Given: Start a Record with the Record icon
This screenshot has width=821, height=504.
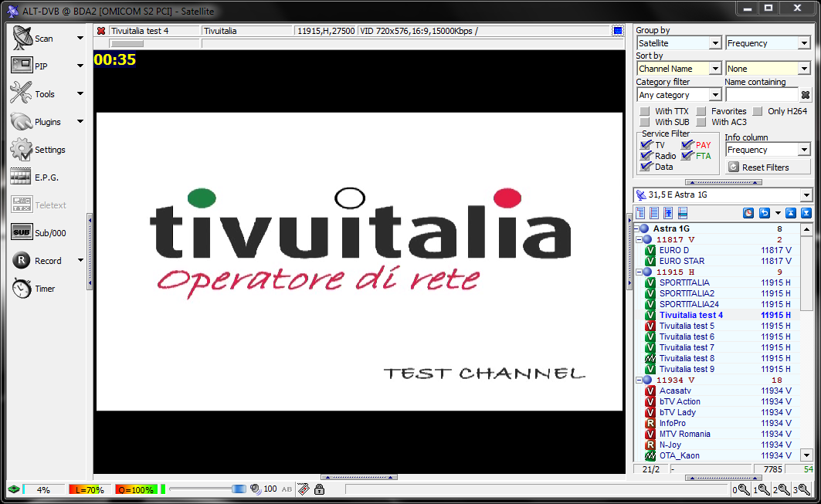Looking at the screenshot, I should [x=19, y=260].
